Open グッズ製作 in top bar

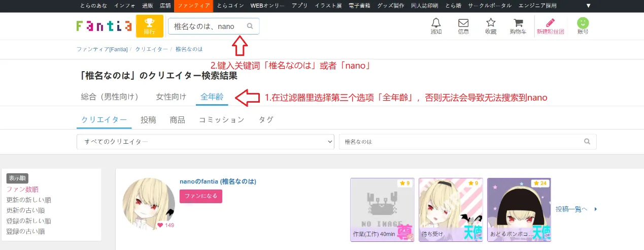392,6
